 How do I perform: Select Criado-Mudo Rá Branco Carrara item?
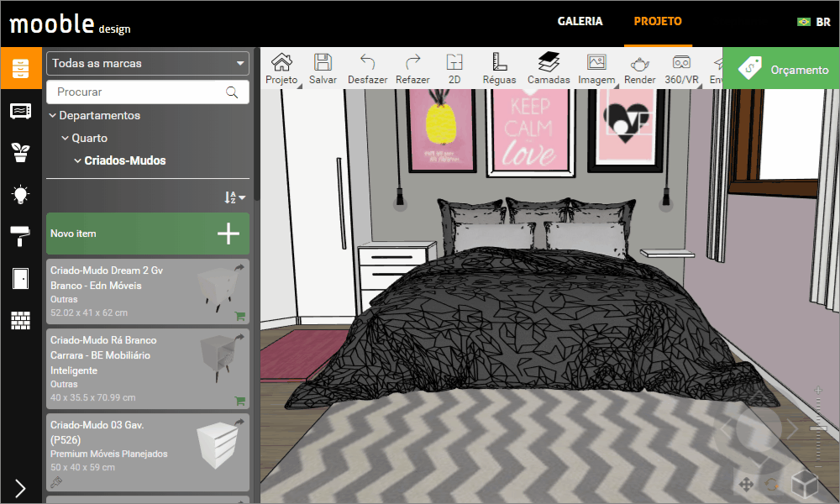pyautogui.click(x=148, y=369)
